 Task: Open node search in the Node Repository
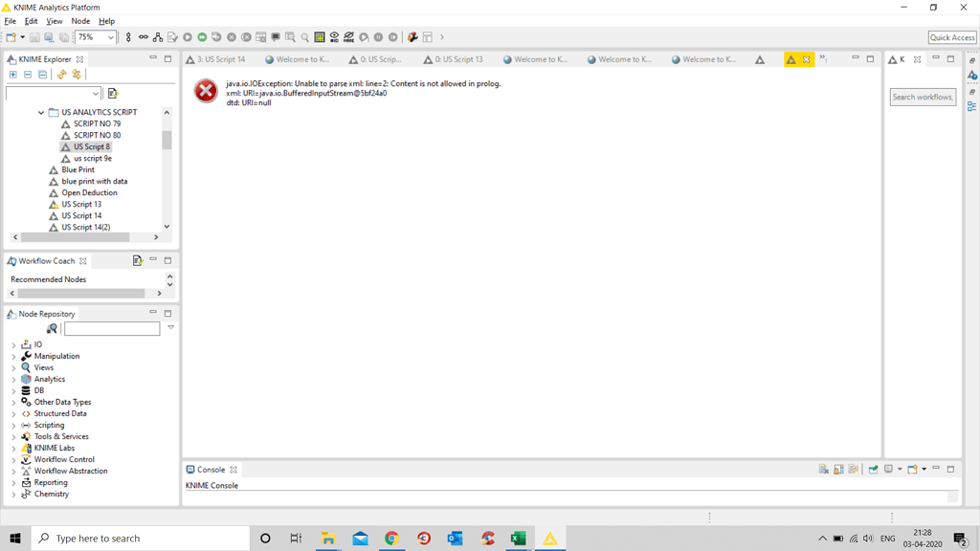click(x=53, y=328)
